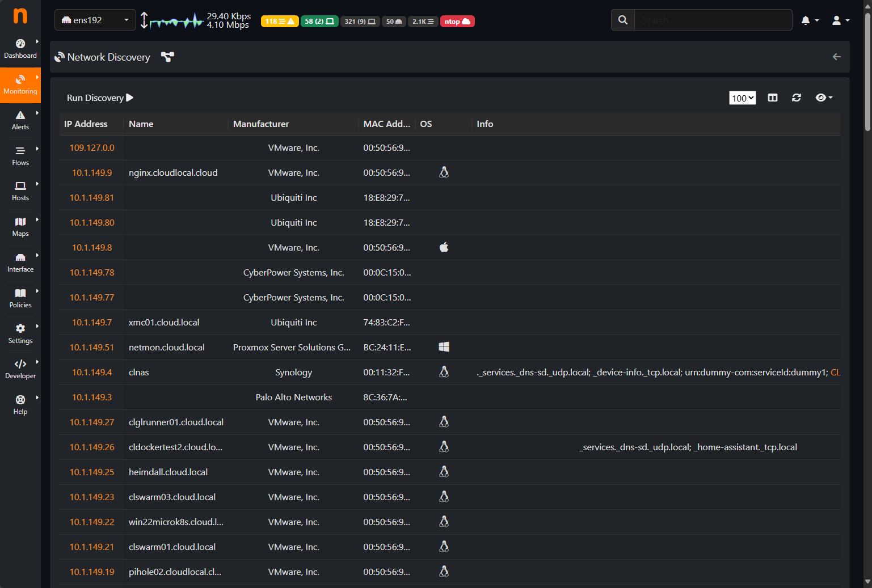This screenshot has height=588, width=872.
Task: Open the Flows sidebar menu
Action: click(x=20, y=156)
